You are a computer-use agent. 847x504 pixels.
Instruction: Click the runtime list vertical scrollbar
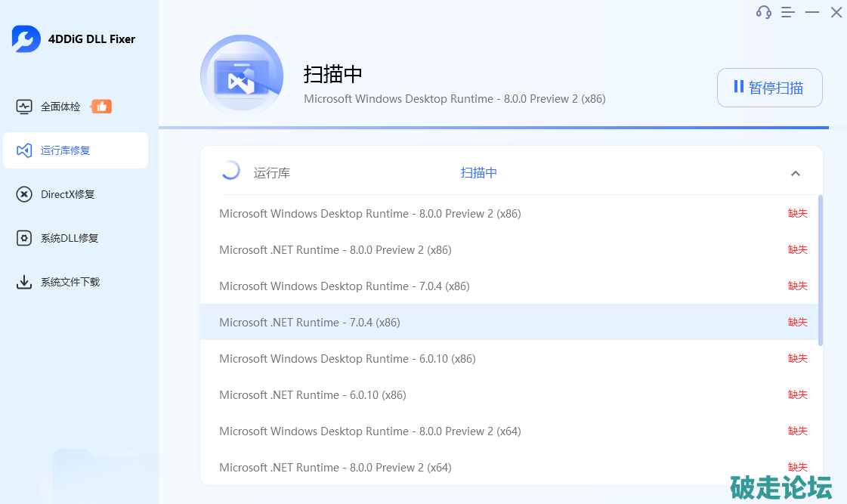821,271
